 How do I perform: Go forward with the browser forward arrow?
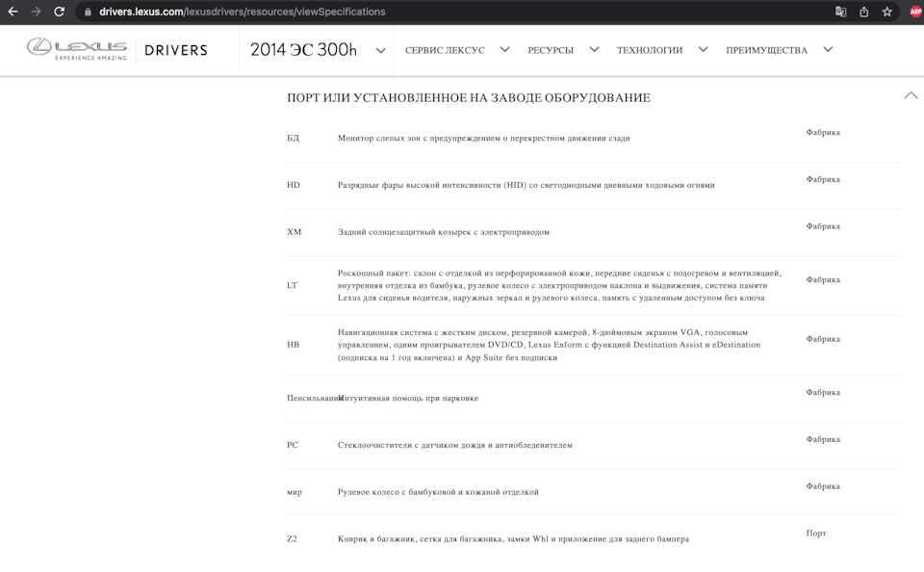pos(36,12)
